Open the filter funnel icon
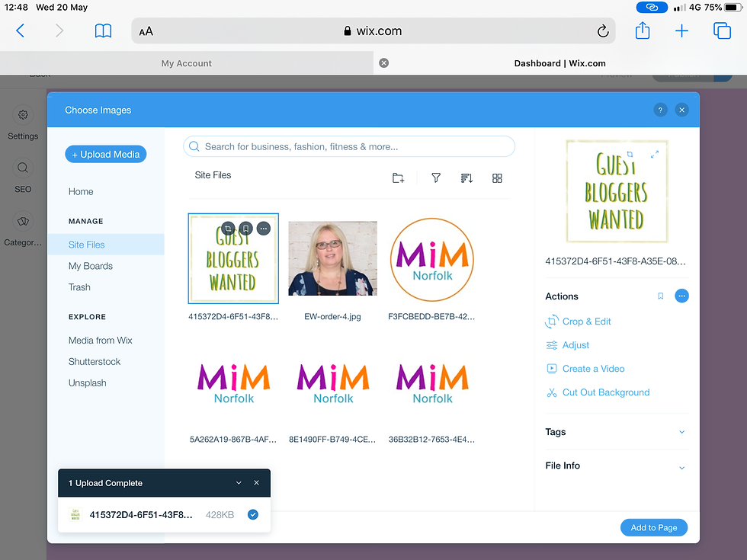Screen dimensions: 747x560 point(435,178)
